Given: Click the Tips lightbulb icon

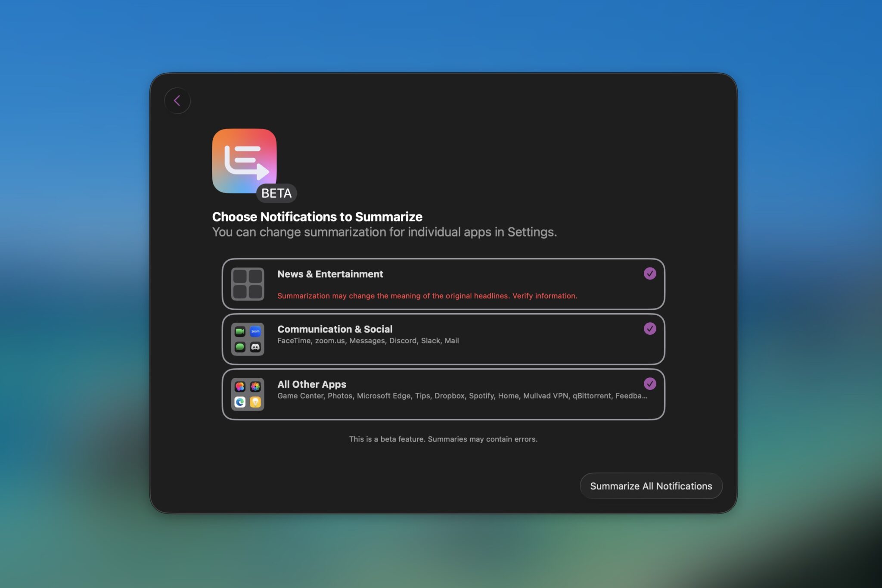Looking at the screenshot, I should [x=255, y=402].
